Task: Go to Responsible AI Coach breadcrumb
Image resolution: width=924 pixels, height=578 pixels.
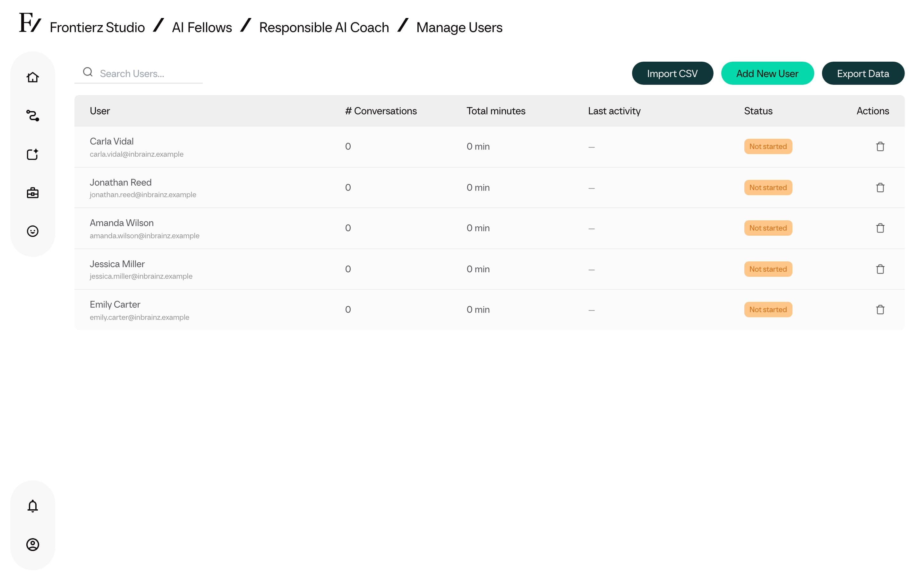Action: coord(324,28)
